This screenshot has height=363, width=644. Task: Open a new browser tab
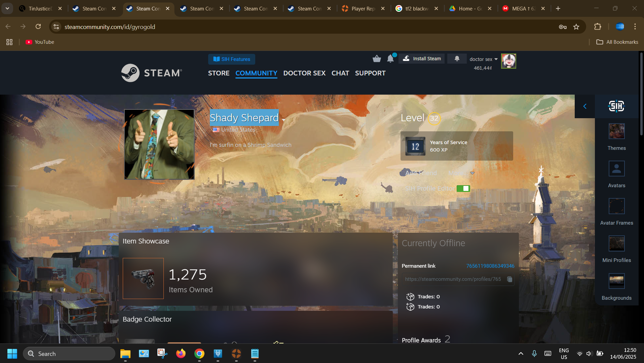click(558, 9)
